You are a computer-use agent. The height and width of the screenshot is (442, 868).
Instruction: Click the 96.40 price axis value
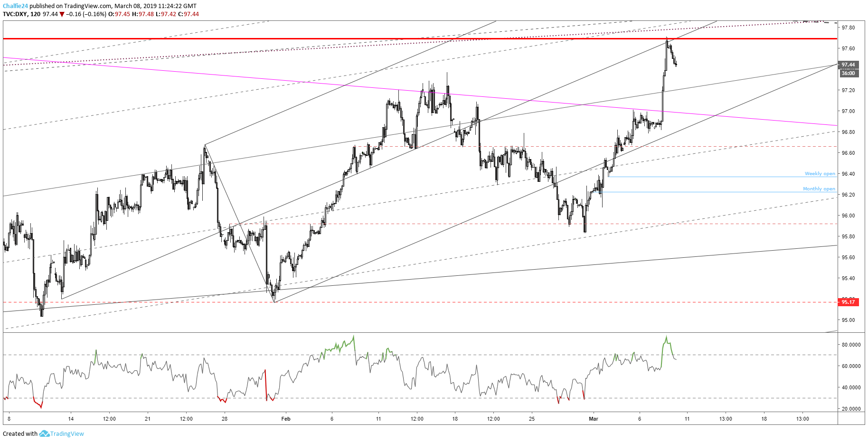pos(848,174)
